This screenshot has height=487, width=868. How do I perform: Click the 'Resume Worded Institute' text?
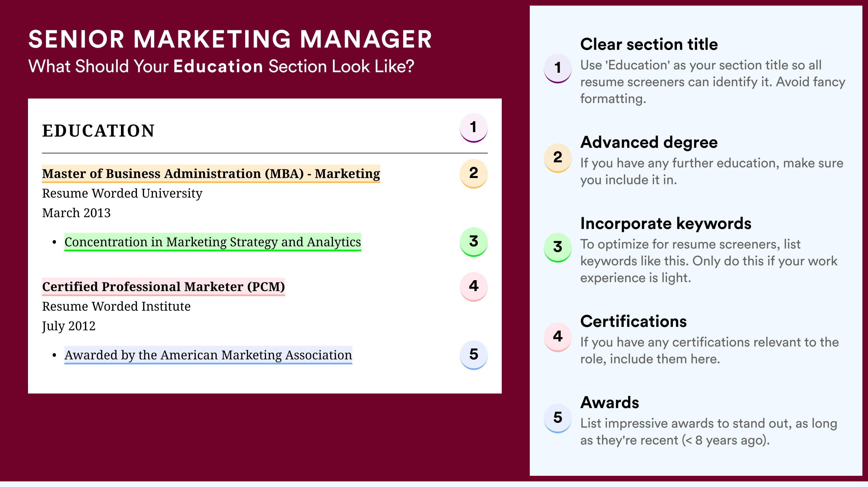tap(116, 306)
